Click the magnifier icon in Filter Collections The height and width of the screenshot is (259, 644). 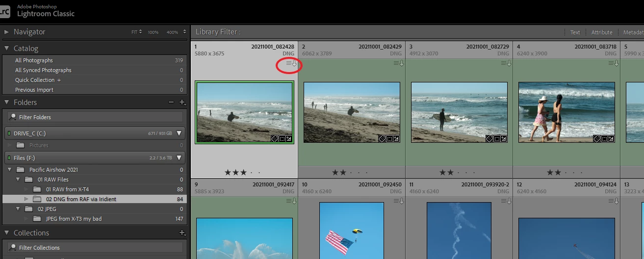12,247
